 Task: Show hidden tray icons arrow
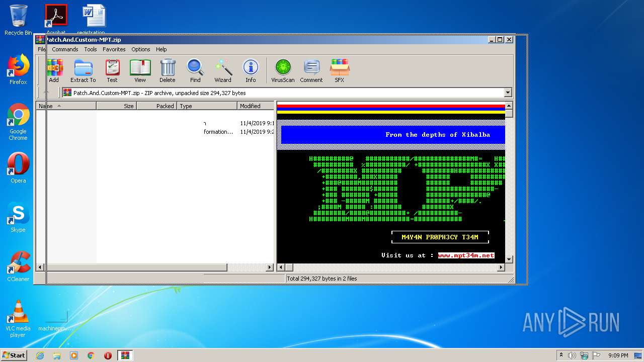coord(561,355)
